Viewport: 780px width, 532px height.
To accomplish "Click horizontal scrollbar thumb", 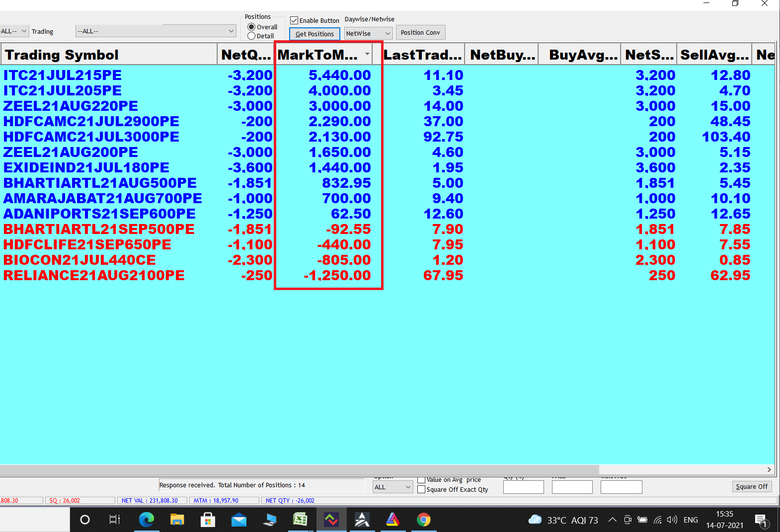I will point(299,469).
